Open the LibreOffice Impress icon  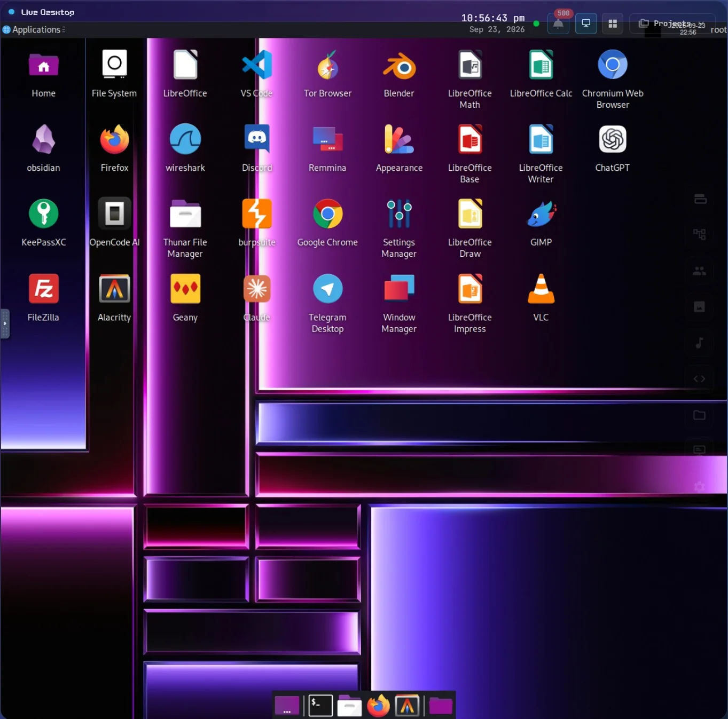point(470,289)
